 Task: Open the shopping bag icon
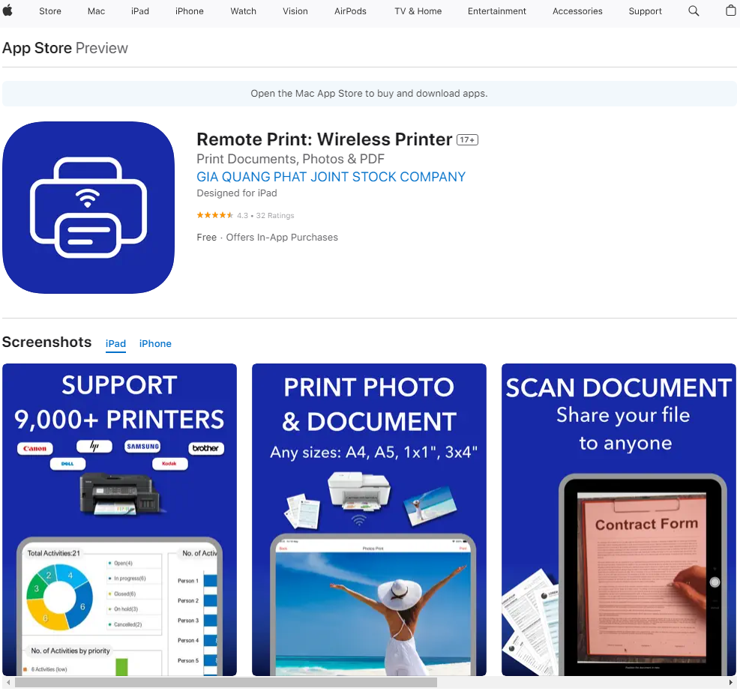point(731,10)
